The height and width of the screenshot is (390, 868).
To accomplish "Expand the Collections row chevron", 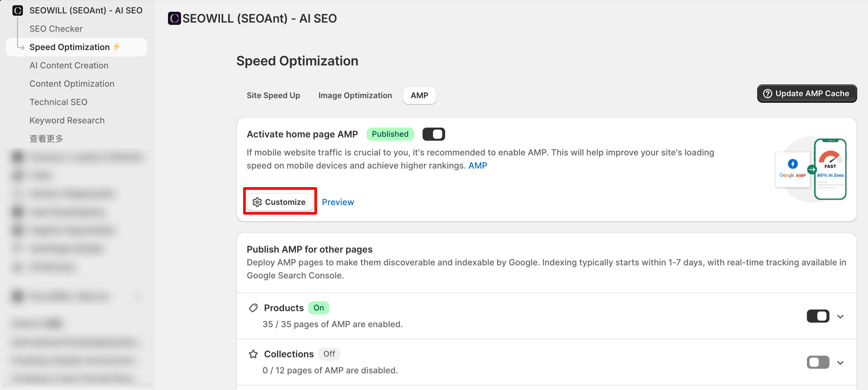I will (840, 363).
